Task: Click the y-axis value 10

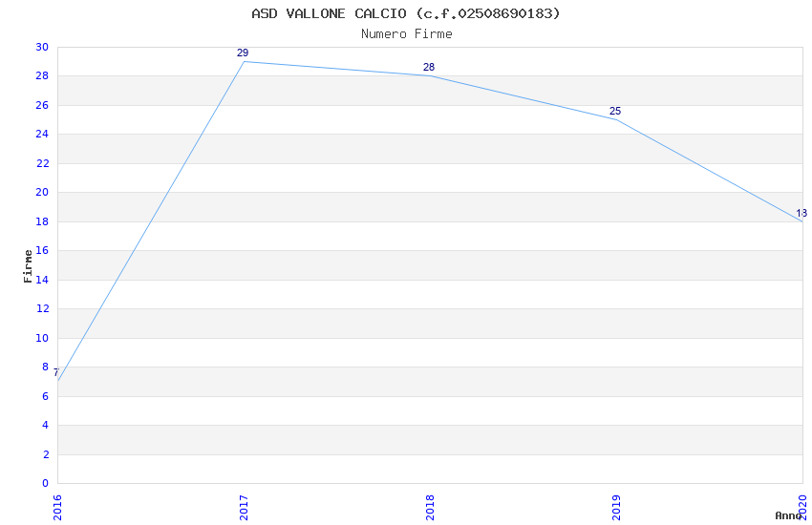Action: tap(42, 338)
